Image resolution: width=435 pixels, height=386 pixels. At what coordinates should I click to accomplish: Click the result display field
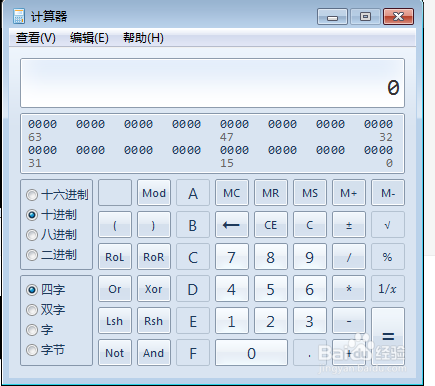pos(212,83)
